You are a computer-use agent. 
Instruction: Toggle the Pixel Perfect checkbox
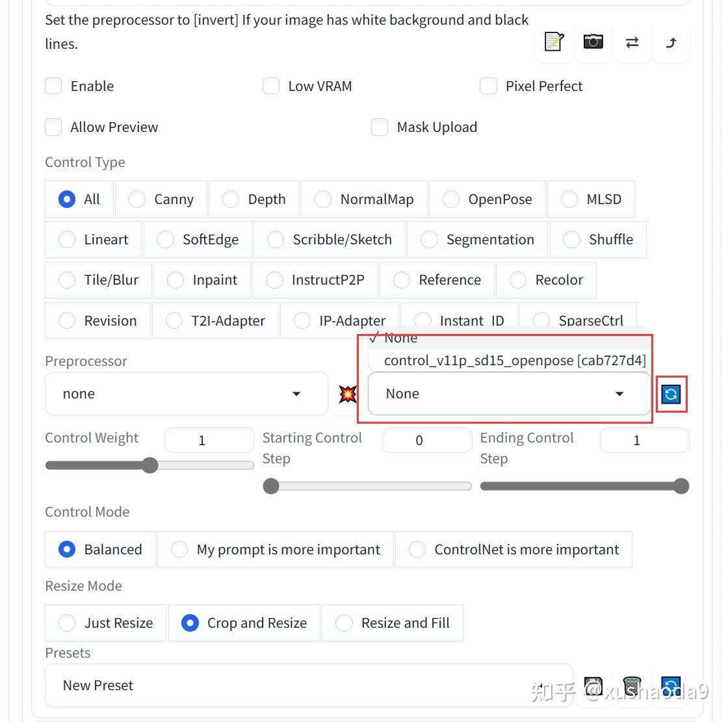click(489, 86)
